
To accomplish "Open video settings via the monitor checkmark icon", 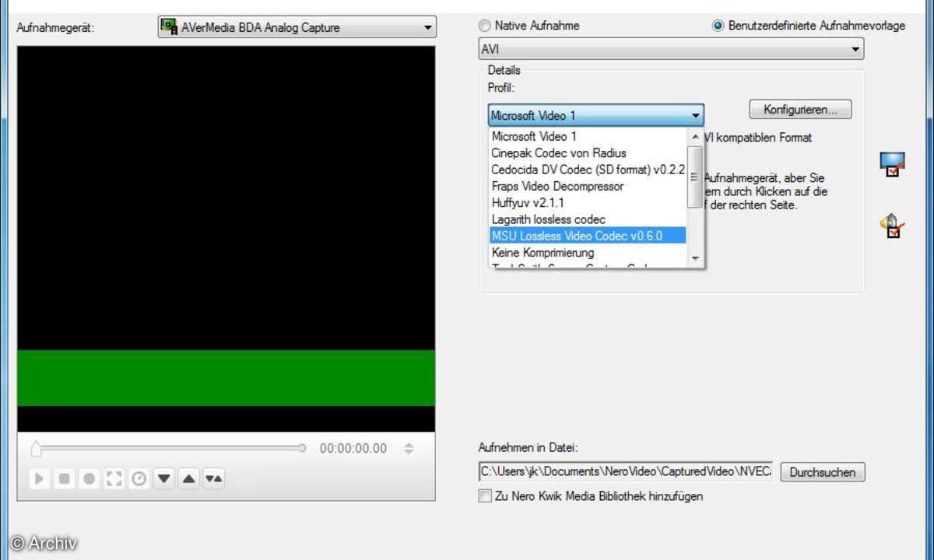I will tap(891, 165).
